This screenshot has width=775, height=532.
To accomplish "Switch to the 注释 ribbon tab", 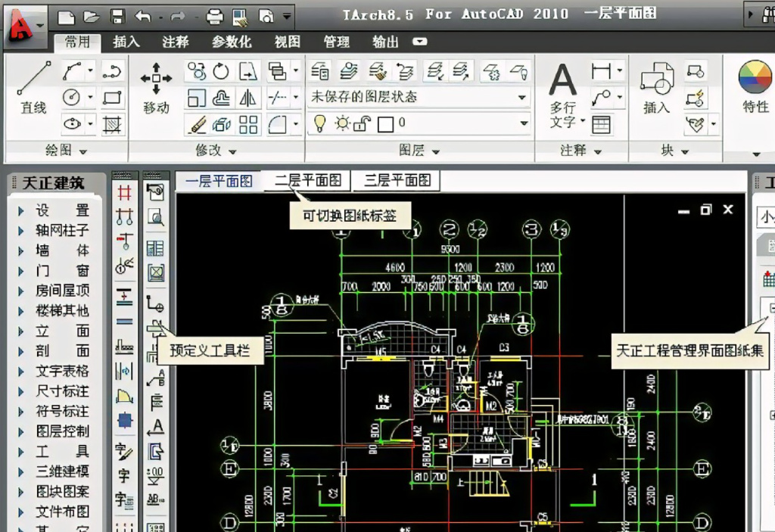I will pyautogui.click(x=176, y=42).
